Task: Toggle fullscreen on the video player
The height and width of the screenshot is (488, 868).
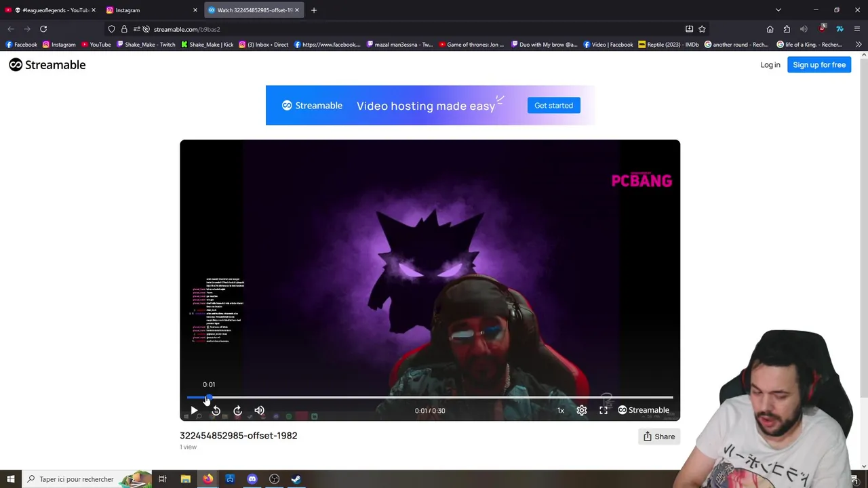Action: [604, 410]
